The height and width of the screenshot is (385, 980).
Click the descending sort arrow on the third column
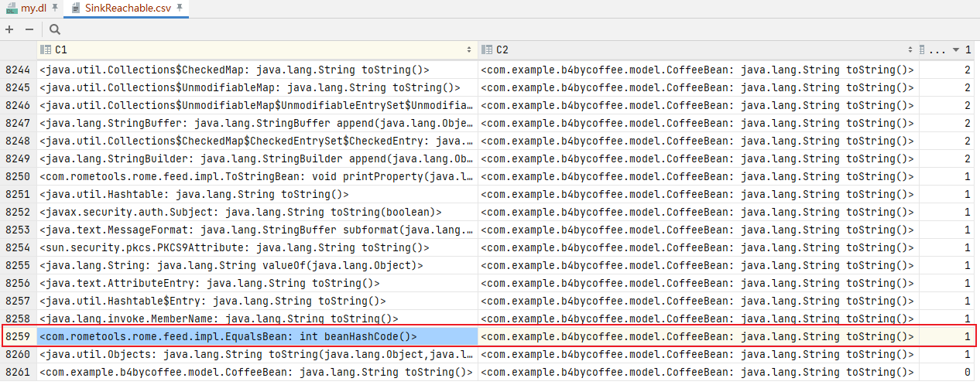[x=956, y=49]
